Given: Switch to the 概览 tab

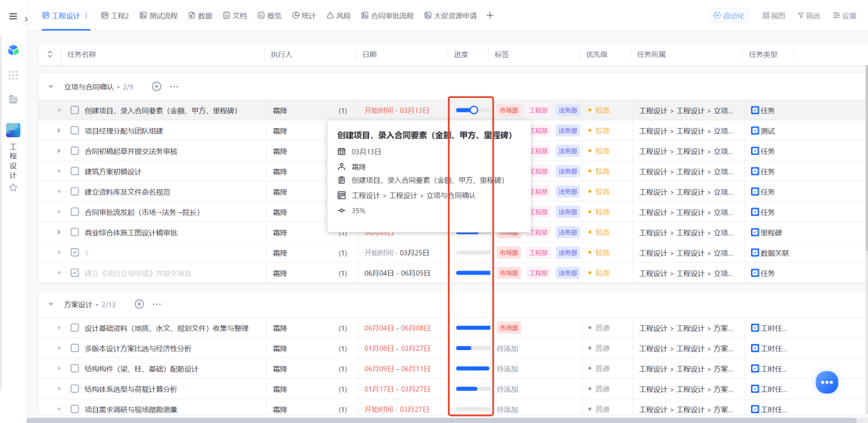Looking at the screenshot, I should point(270,16).
